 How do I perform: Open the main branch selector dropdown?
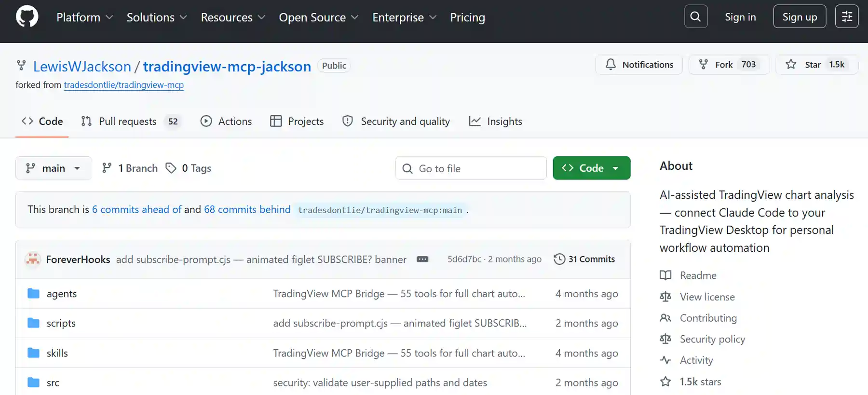coord(54,168)
